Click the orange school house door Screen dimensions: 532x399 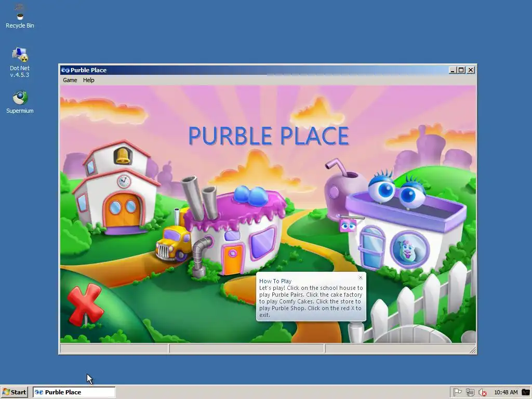tap(123, 210)
